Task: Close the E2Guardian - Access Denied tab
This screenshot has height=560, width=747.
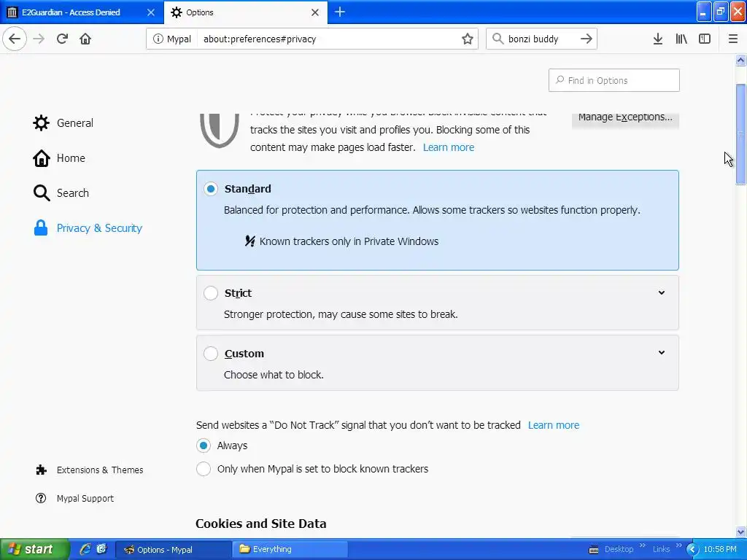Action: (x=150, y=12)
